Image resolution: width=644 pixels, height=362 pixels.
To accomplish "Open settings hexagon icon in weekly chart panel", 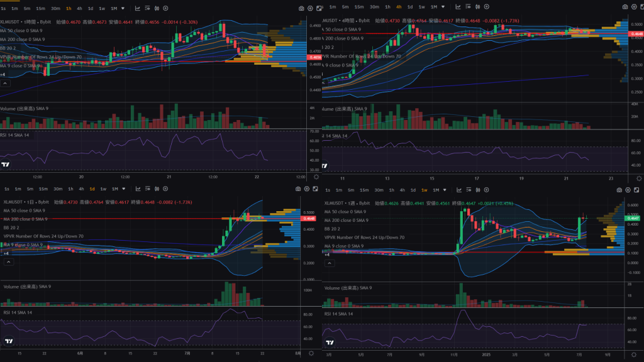I will pyautogui.click(x=628, y=190).
